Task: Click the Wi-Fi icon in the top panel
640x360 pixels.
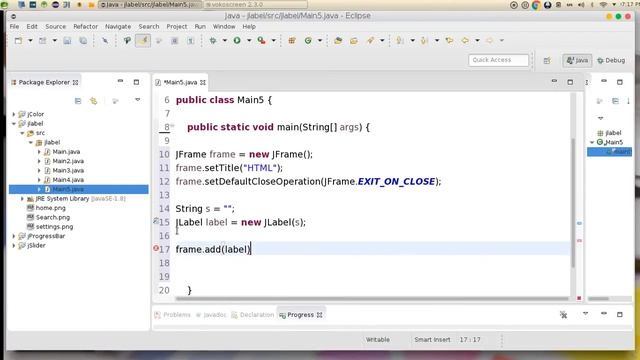Action: coord(603,5)
